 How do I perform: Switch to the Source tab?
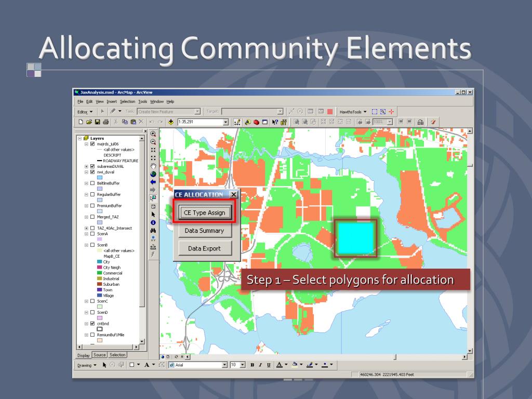coord(99,355)
